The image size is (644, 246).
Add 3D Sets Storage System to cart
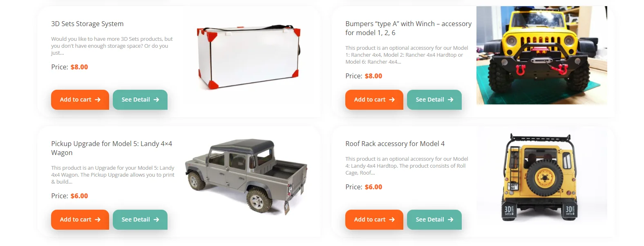(x=80, y=100)
